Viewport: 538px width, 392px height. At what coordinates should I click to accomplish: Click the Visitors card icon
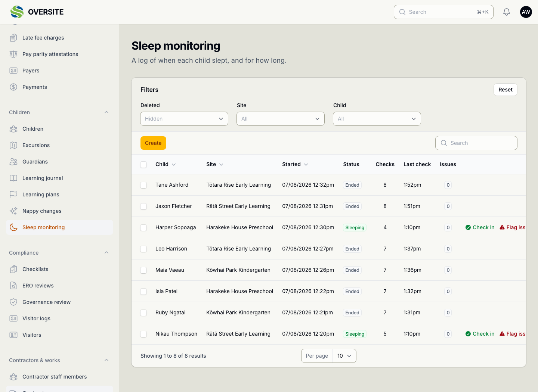tap(13, 335)
